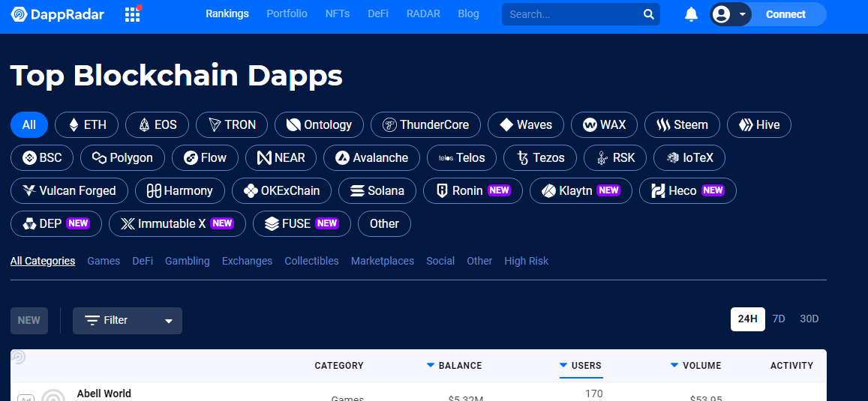Click the OKExChain chain icon
This screenshot has width=868, height=401.
[251, 191]
